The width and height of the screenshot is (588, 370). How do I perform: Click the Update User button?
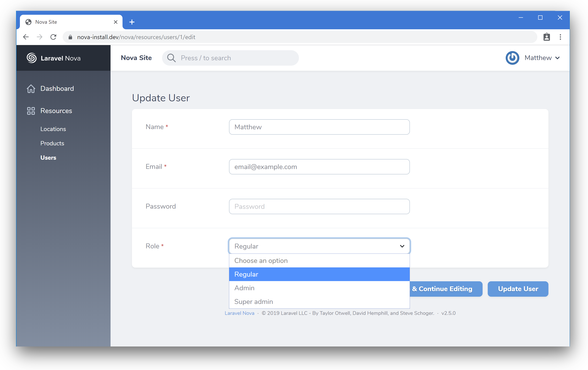point(518,289)
